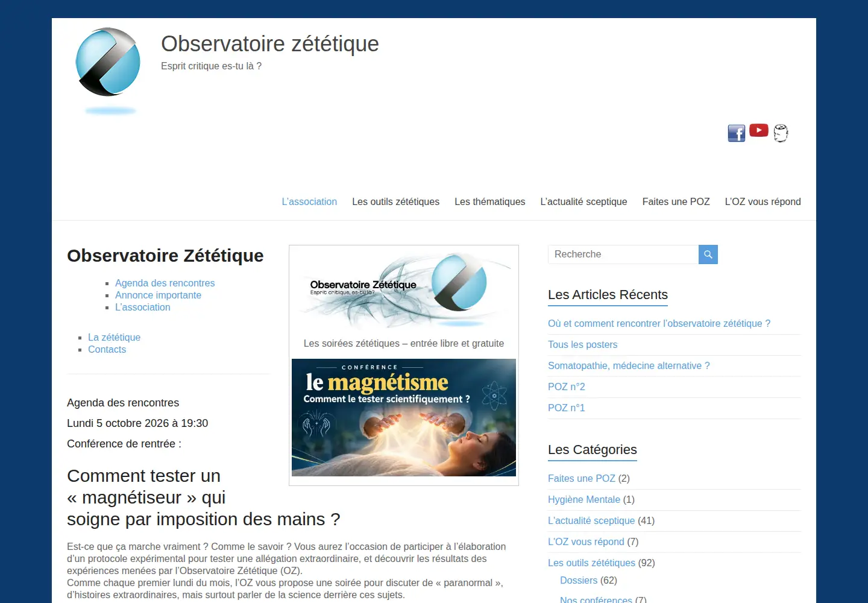This screenshot has height=603, width=868.
Task: Follow the La zététique link
Action: [114, 338]
